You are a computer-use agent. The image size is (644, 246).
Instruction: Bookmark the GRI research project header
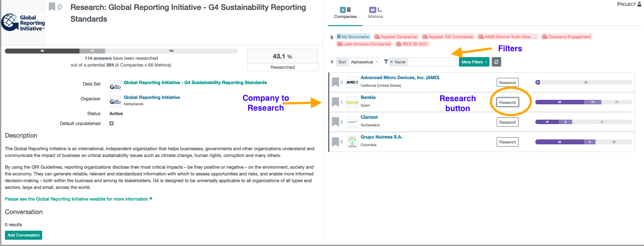point(52,7)
